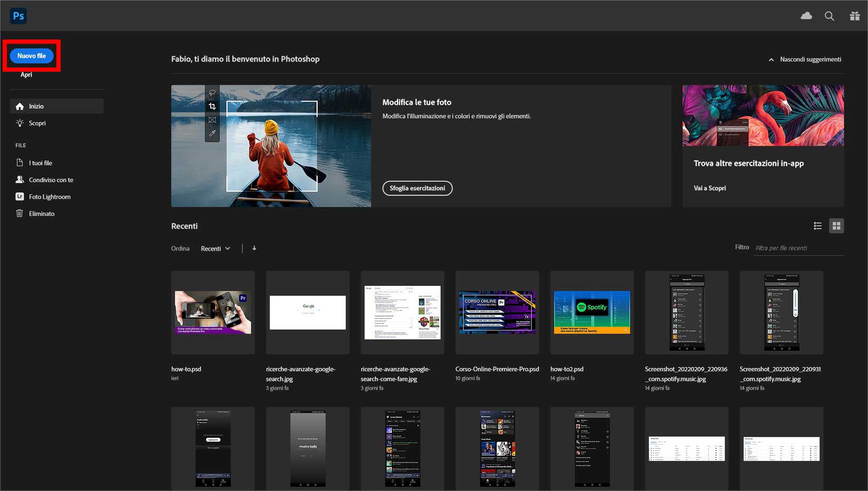Viewport: 868px width, 491px height.
Task: Collapse suggestions via Nascondi suggerimenti chevron
Action: pyautogui.click(x=771, y=59)
